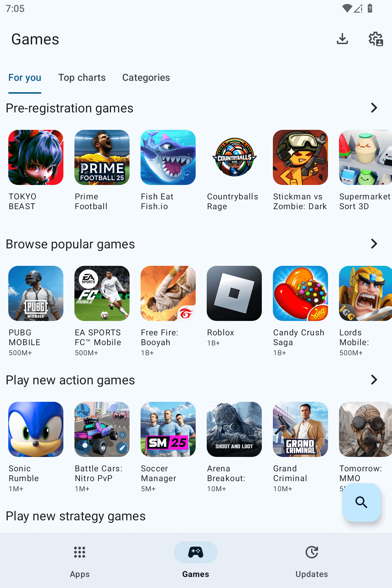Open the Roblox game icon
Viewport: 392px width, 588px height.
234,293
